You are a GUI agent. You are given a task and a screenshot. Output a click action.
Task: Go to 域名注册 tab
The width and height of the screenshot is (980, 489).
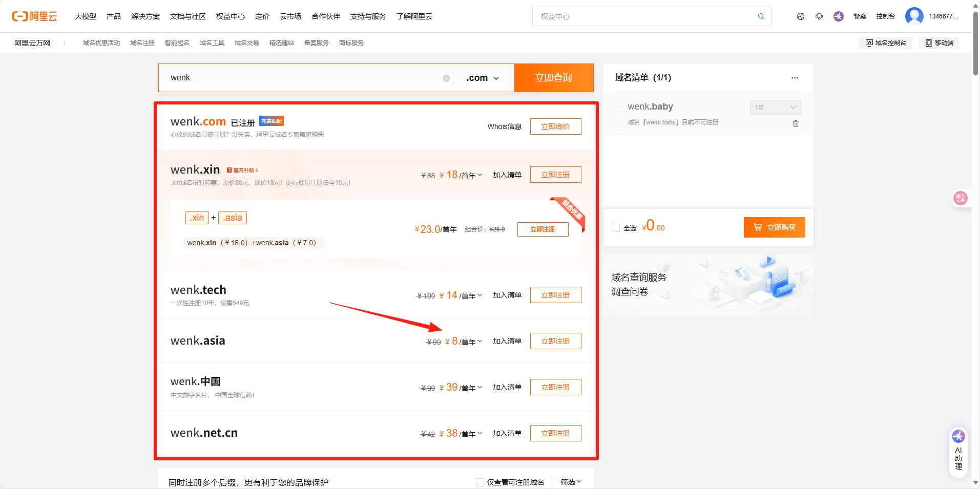[142, 43]
